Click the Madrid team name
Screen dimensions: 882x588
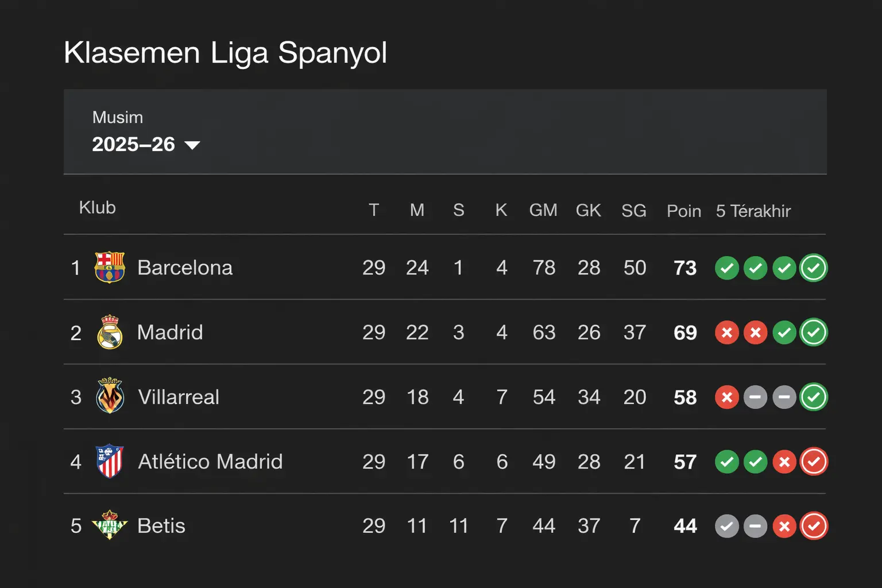(169, 332)
